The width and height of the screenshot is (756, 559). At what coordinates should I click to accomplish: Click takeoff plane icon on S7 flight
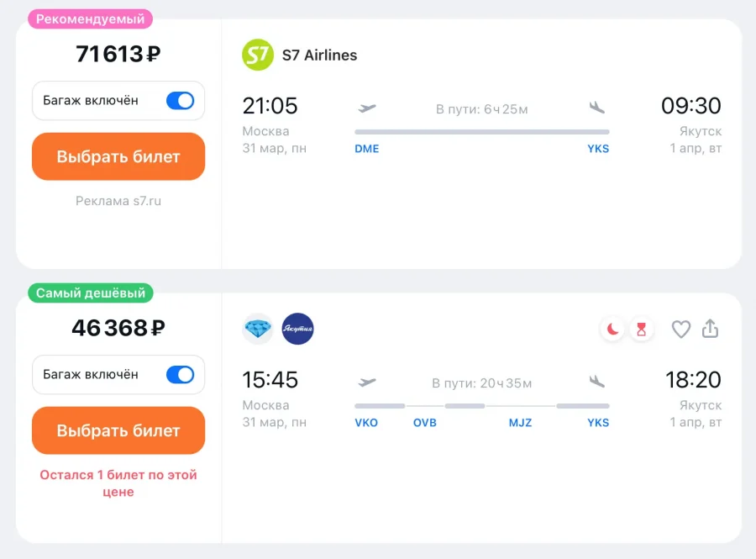(x=367, y=108)
